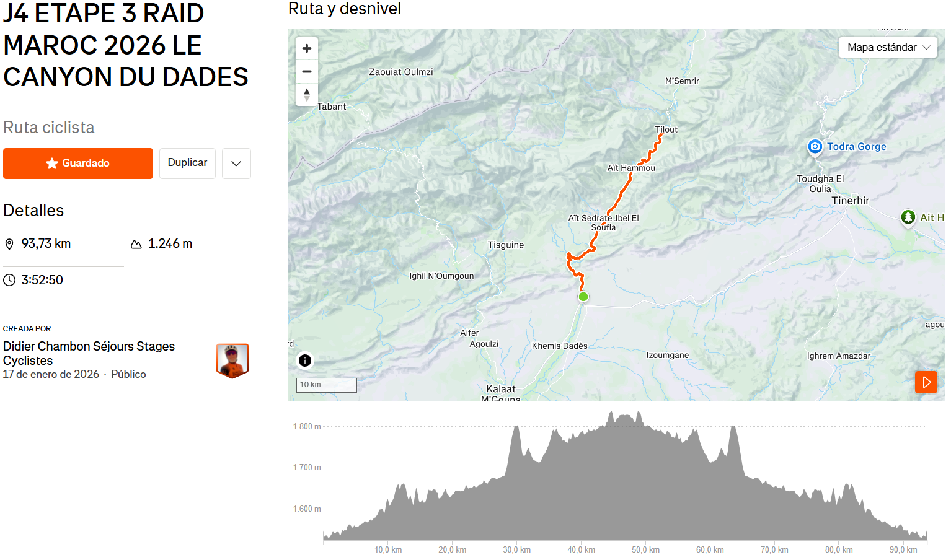The width and height of the screenshot is (951, 560).
Task: Click the creator's profile avatar
Action: pyautogui.click(x=232, y=361)
